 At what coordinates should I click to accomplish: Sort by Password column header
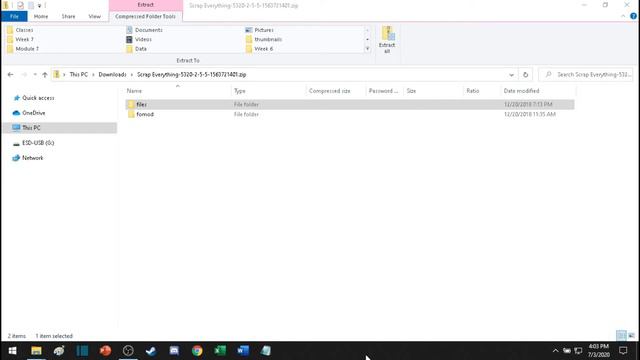pyautogui.click(x=383, y=91)
